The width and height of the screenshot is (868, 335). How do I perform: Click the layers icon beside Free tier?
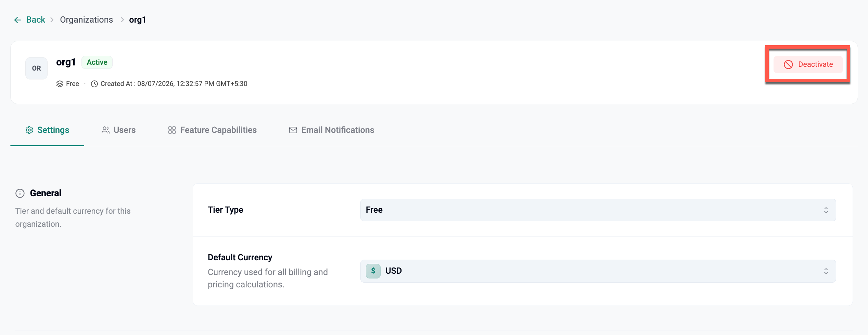point(60,84)
